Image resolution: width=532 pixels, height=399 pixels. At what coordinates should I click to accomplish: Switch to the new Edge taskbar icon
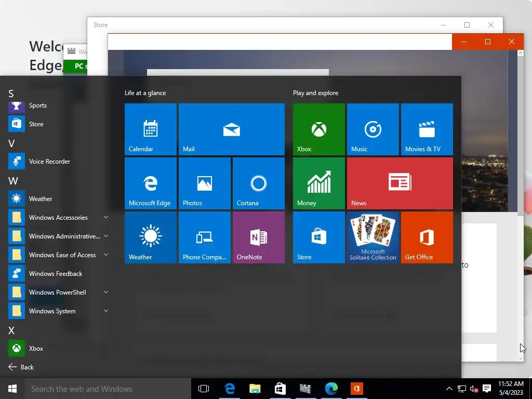point(331,389)
